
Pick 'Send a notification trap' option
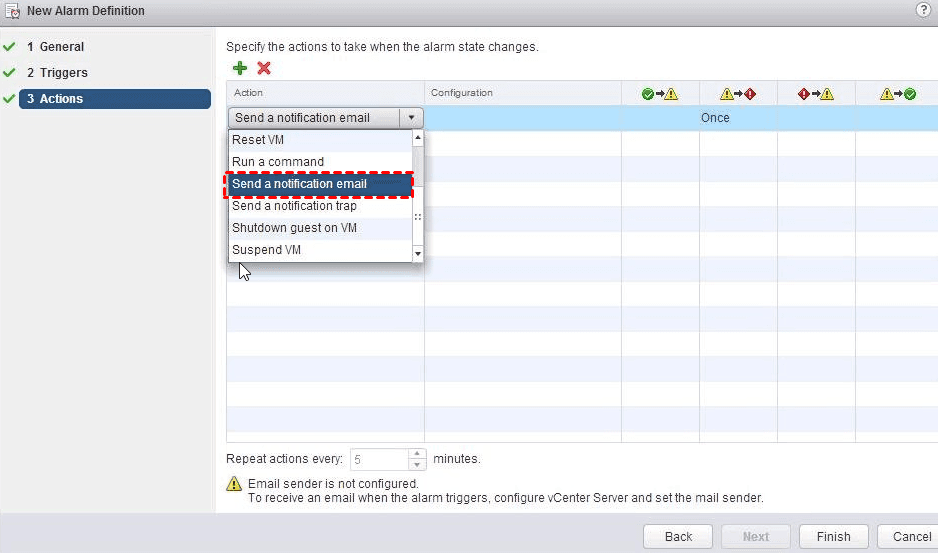coord(320,206)
